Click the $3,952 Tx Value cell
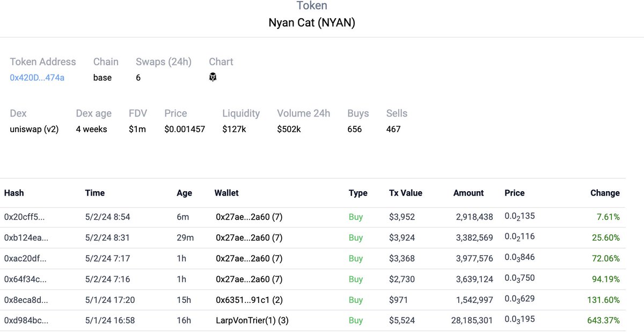644x333 pixels. [402, 217]
